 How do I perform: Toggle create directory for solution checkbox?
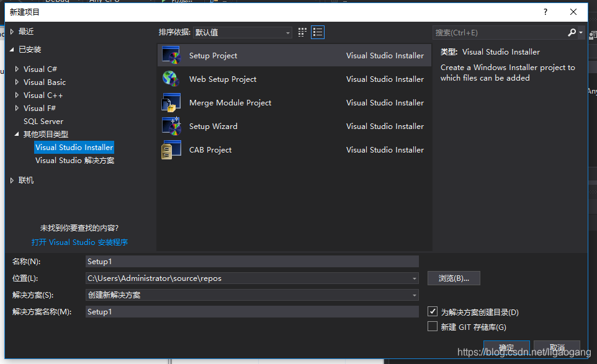[x=433, y=311]
